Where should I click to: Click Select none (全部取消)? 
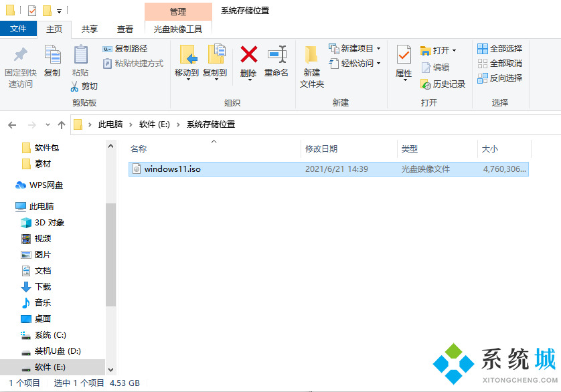coord(500,64)
